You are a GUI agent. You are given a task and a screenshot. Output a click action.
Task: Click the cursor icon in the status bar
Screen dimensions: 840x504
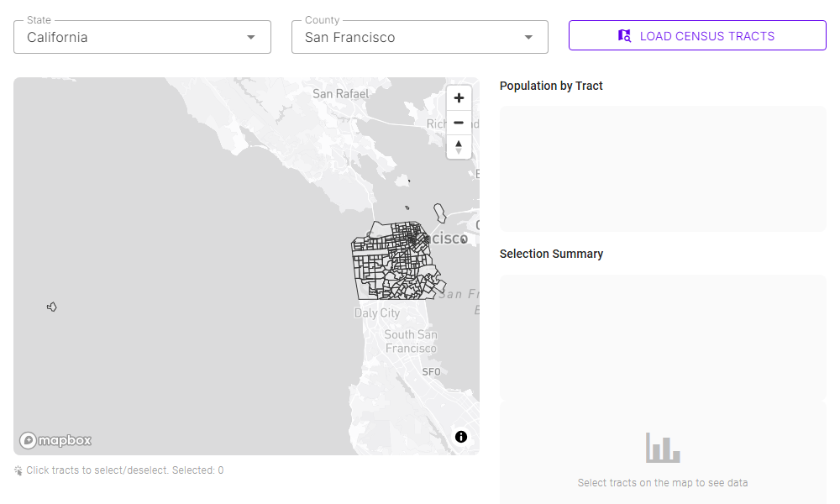pos(17,470)
